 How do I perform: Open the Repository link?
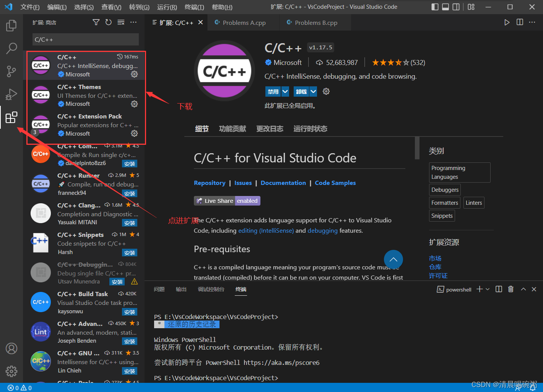(210, 183)
